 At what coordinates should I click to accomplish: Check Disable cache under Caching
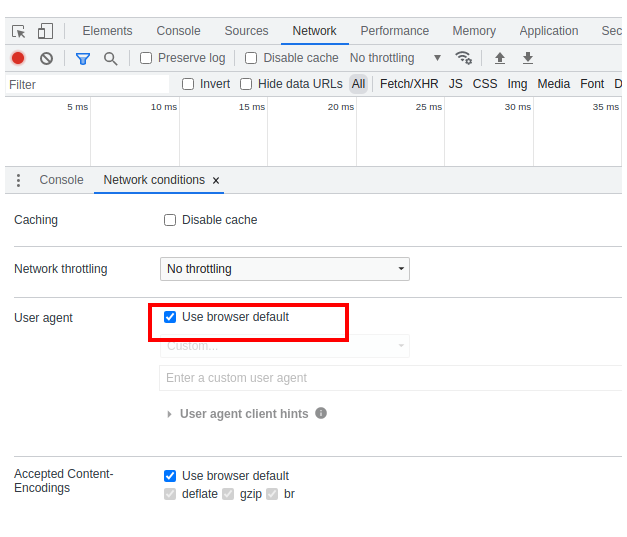170,220
